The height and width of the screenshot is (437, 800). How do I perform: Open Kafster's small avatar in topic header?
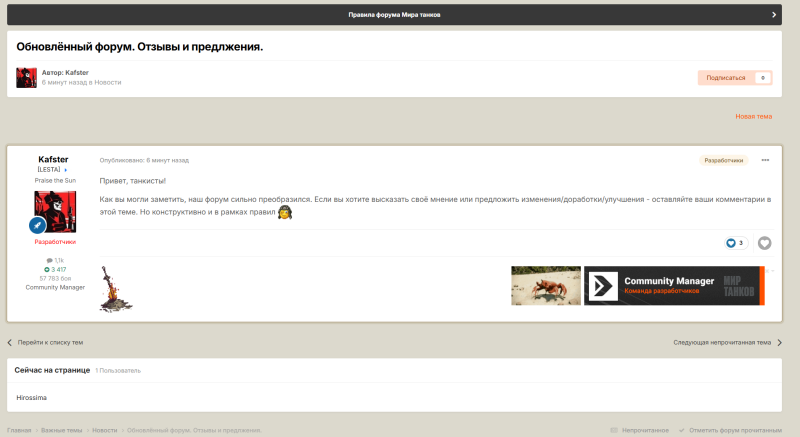(27, 78)
